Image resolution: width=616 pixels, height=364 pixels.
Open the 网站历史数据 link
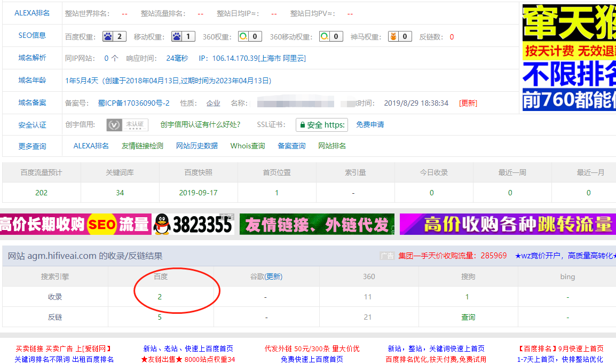[x=197, y=146]
